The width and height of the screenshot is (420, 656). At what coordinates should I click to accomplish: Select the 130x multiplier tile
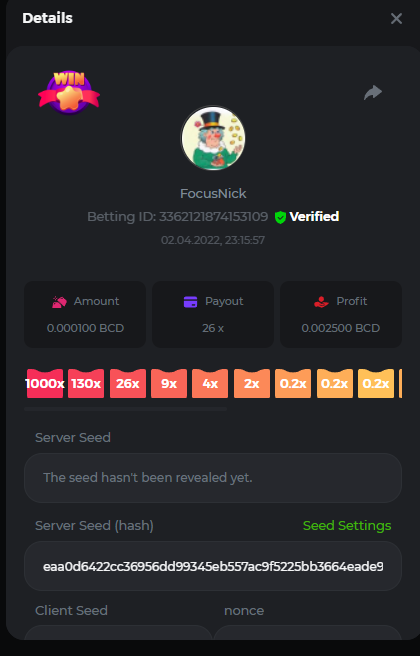(x=86, y=383)
